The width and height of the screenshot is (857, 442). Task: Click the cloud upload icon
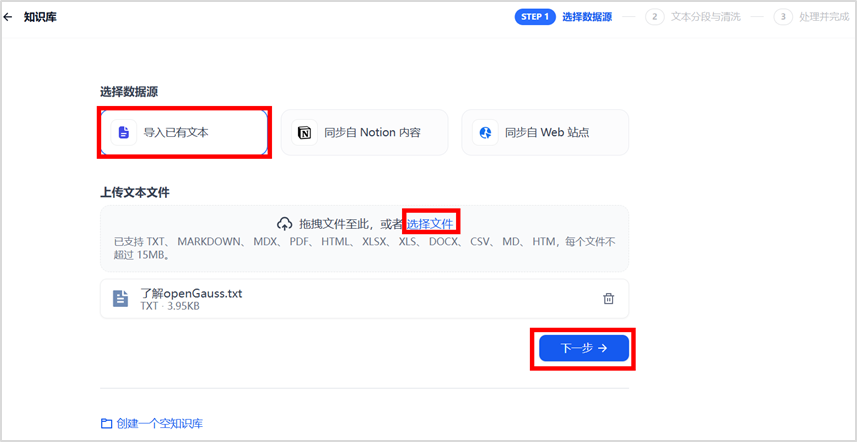point(284,223)
